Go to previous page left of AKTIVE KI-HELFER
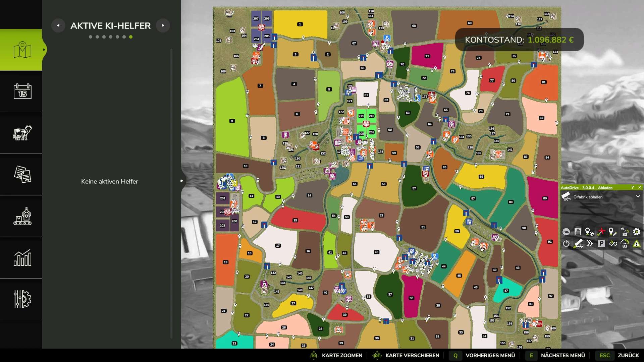Image resolution: width=644 pixels, height=362 pixels. (x=58, y=25)
